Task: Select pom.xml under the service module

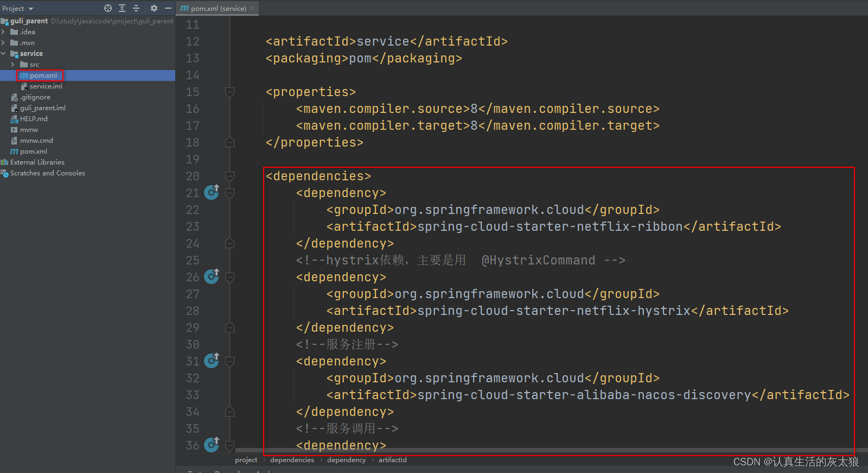Action: click(x=40, y=75)
